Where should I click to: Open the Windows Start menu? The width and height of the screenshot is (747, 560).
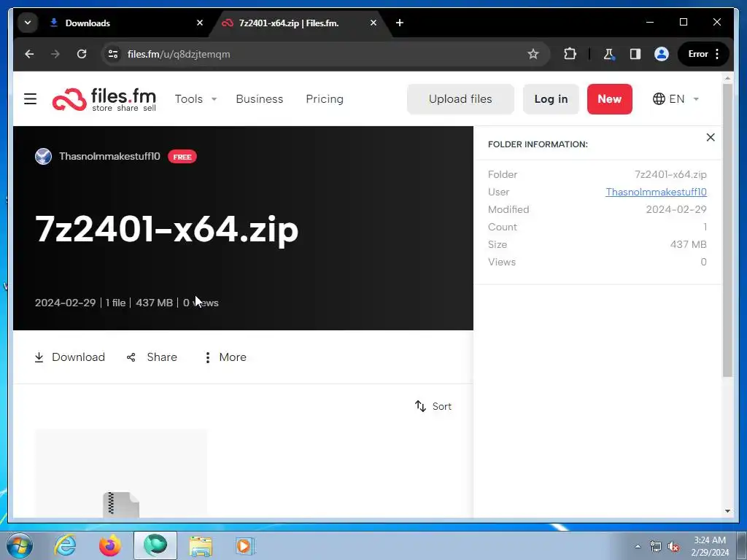click(x=20, y=545)
